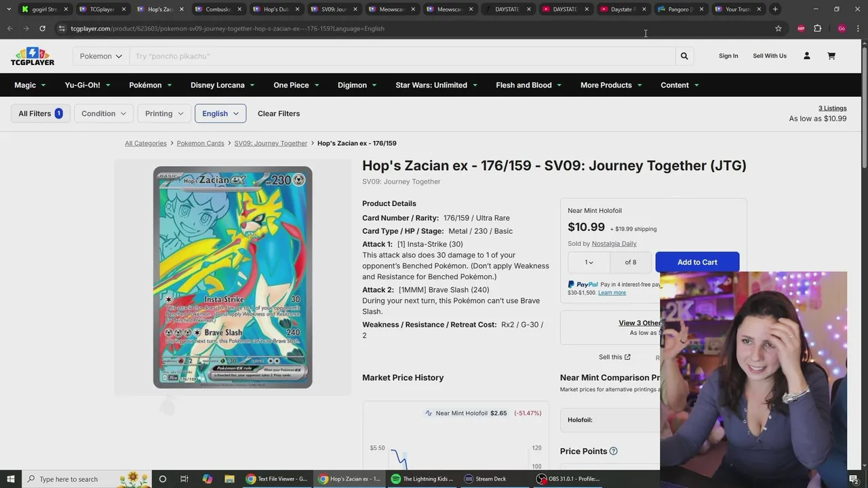Open Chrome three-dot menu
Screen dimensions: 868x488
point(858,28)
